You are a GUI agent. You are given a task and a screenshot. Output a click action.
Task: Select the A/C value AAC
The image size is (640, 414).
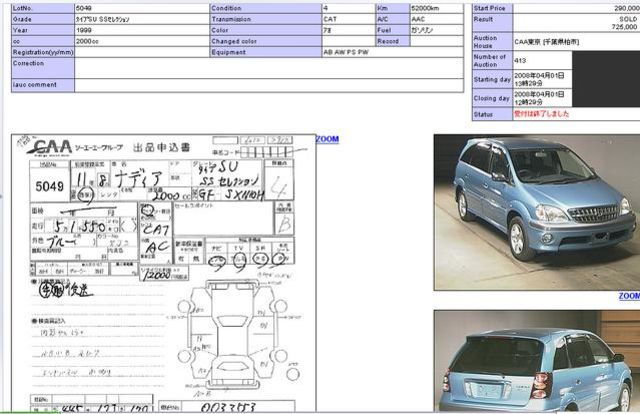[418, 19]
